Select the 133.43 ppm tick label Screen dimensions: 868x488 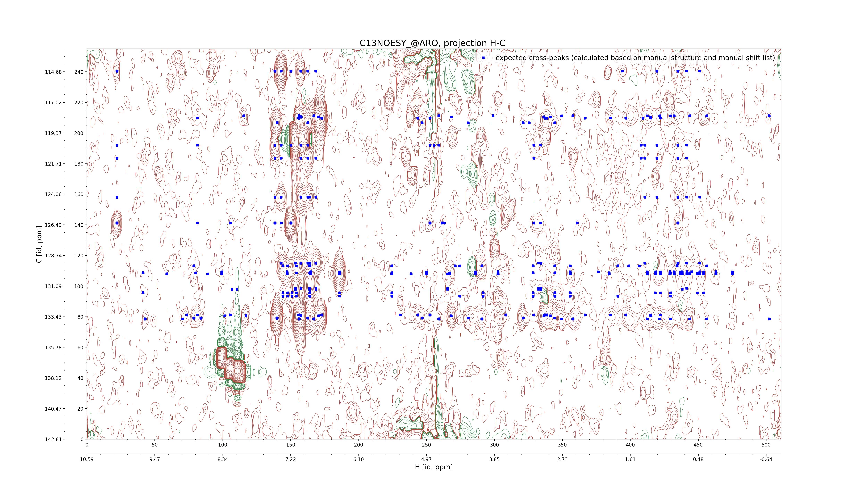[53, 317]
